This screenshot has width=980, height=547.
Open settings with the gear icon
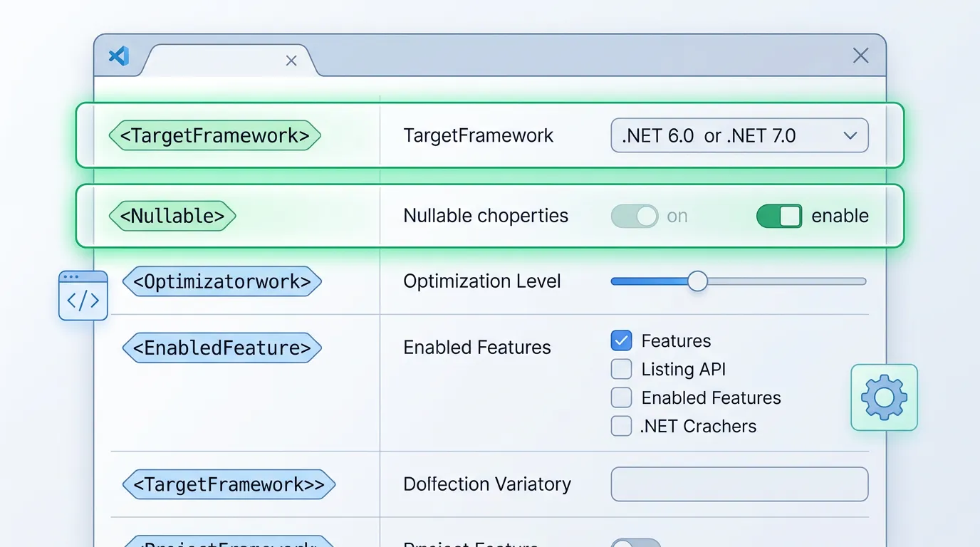tap(884, 397)
